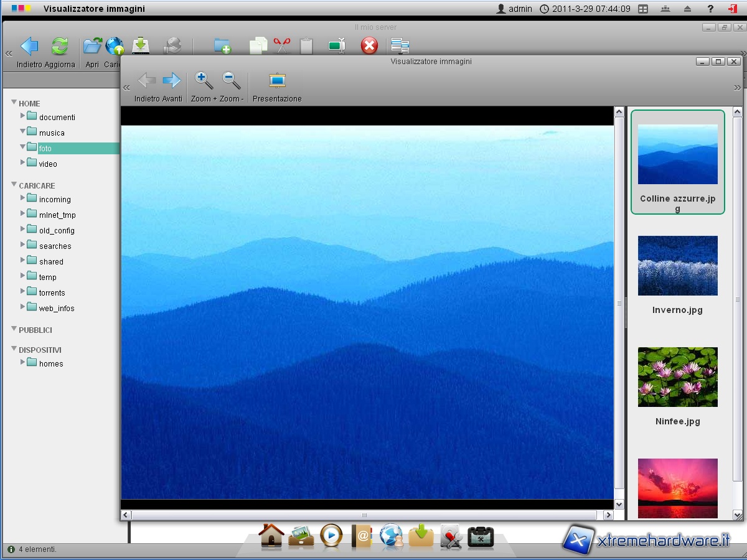Viewport: 747px width, 560px height.
Task: Start the Presentazione slideshow
Action: [x=277, y=81]
